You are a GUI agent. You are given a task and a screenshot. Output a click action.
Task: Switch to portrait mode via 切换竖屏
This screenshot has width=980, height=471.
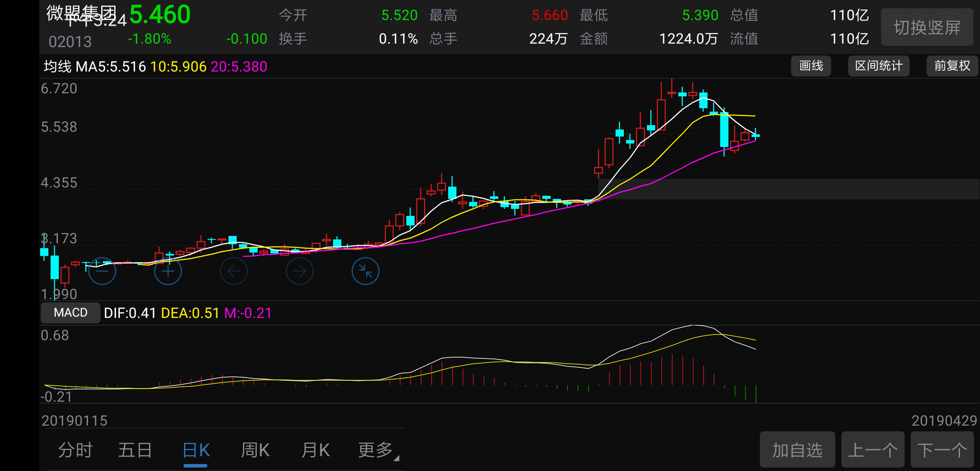click(927, 27)
